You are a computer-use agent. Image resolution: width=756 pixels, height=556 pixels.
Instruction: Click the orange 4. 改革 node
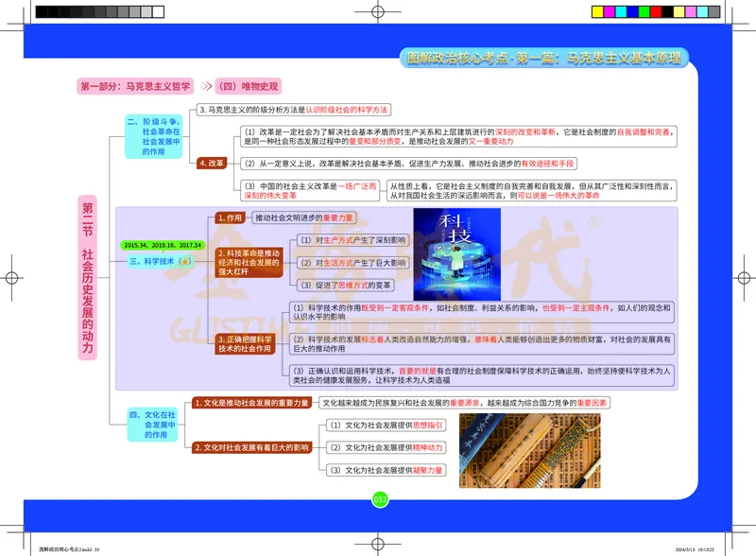(x=212, y=163)
